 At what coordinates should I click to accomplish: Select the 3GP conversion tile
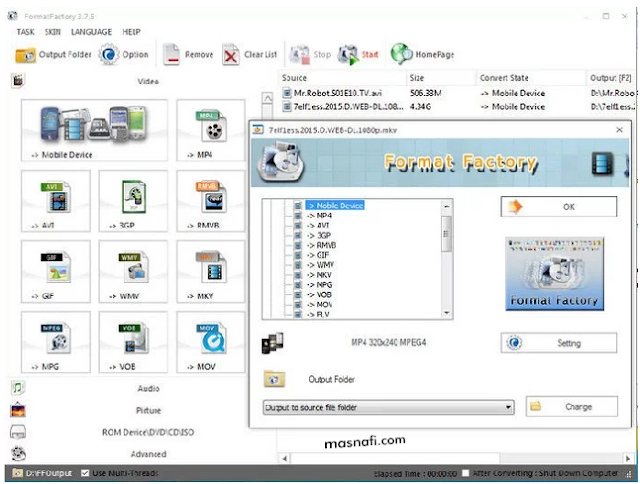click(133, 201)
